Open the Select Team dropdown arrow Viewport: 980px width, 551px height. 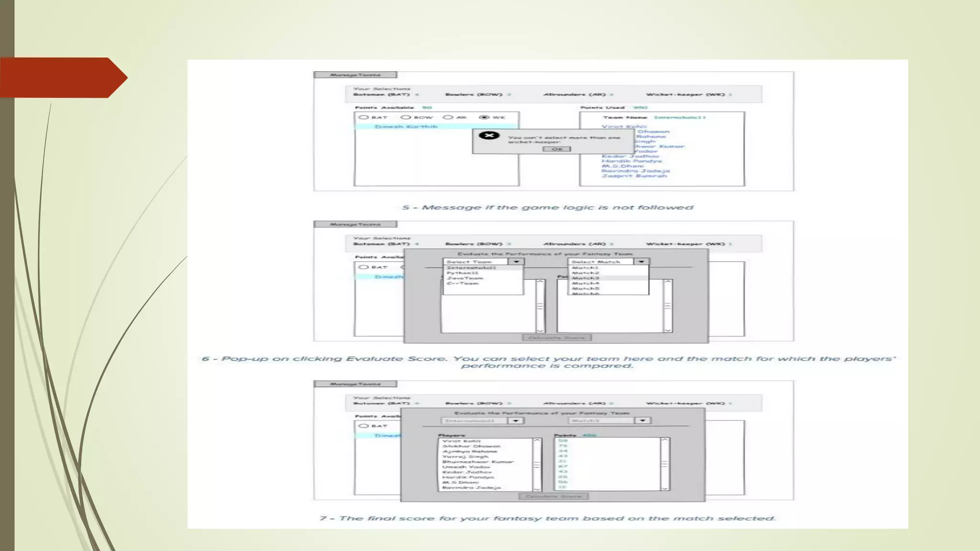coord(516,262)
